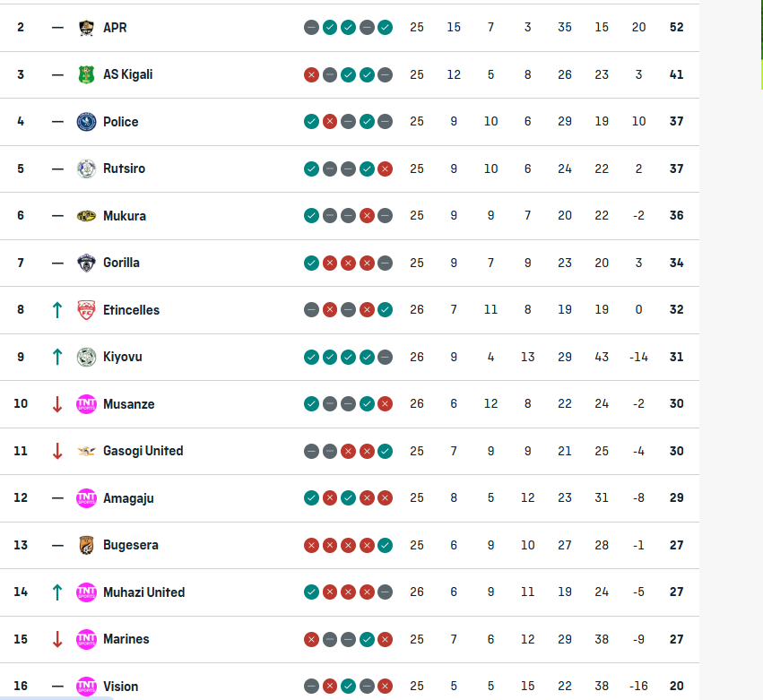This screenshot has height=700, width=763.
Task: Click the Gasogi United logo
Action: tap(86, 451)
